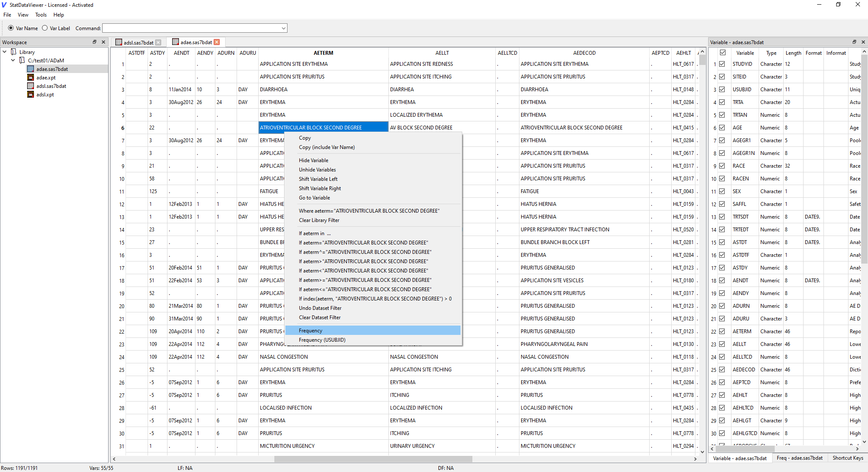Click the StatDataViewer app logo icon

tap(4, 5)
